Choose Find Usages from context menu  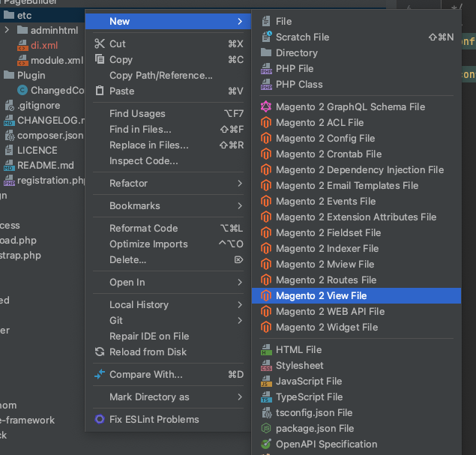pyautogui.click(x=168, y=113)
